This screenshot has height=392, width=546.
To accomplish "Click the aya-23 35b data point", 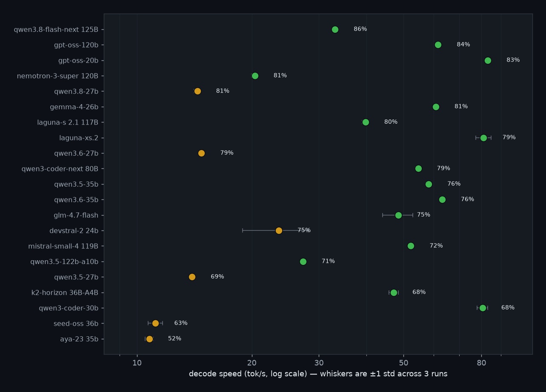I will 149,339.
